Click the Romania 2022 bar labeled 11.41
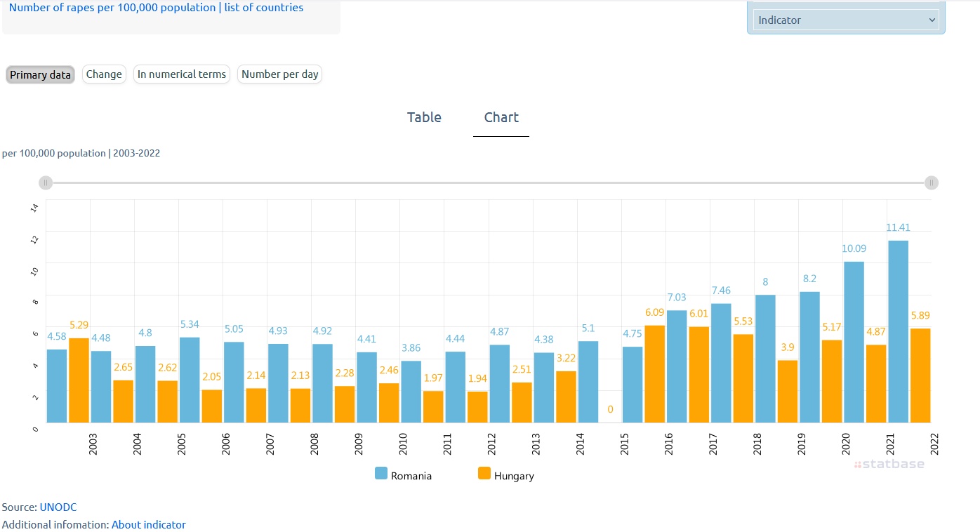The image size is (980, 532). click(x=898, y=331)
